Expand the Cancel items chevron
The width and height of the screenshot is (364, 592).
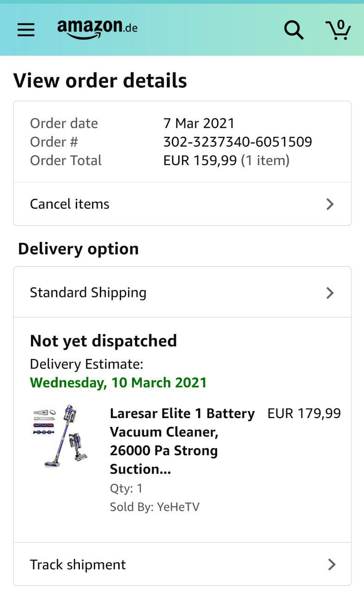click(330, 204)
